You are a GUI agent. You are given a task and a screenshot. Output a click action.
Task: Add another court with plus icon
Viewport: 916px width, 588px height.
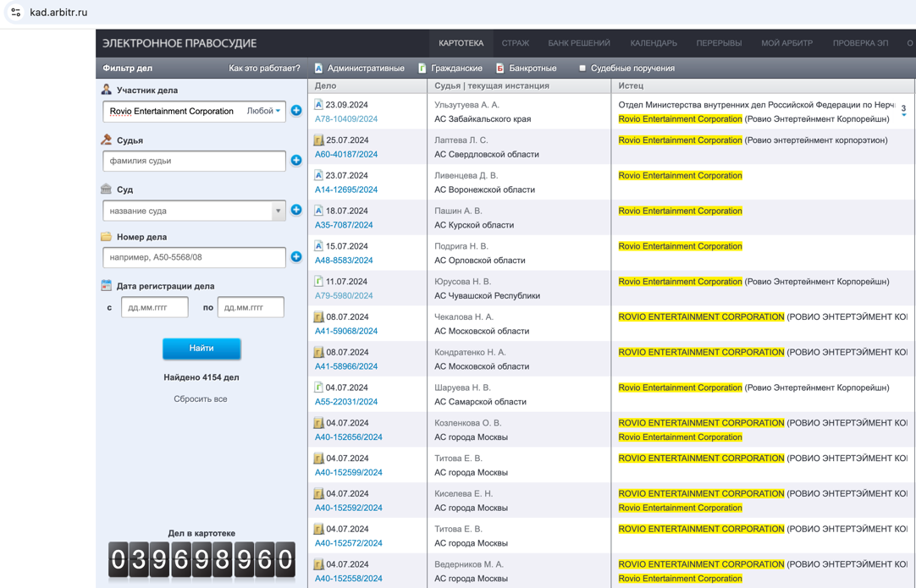(x=296, y=210)
